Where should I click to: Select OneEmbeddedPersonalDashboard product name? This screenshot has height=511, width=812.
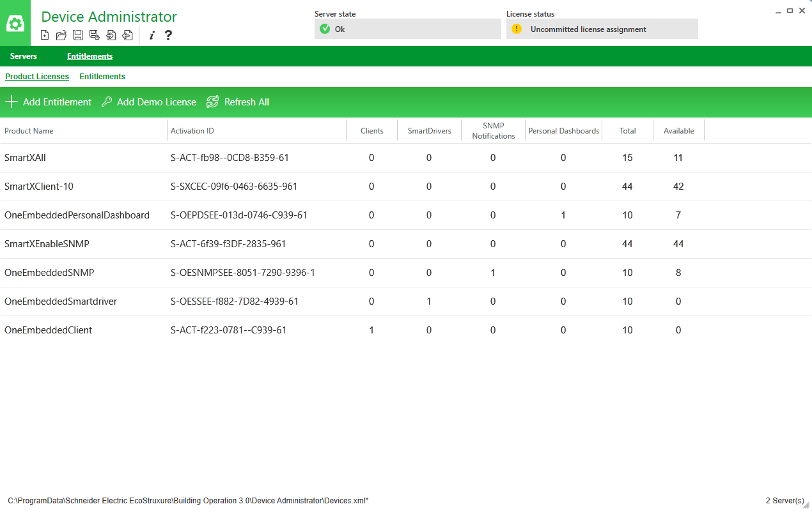(x=77, y=215)
